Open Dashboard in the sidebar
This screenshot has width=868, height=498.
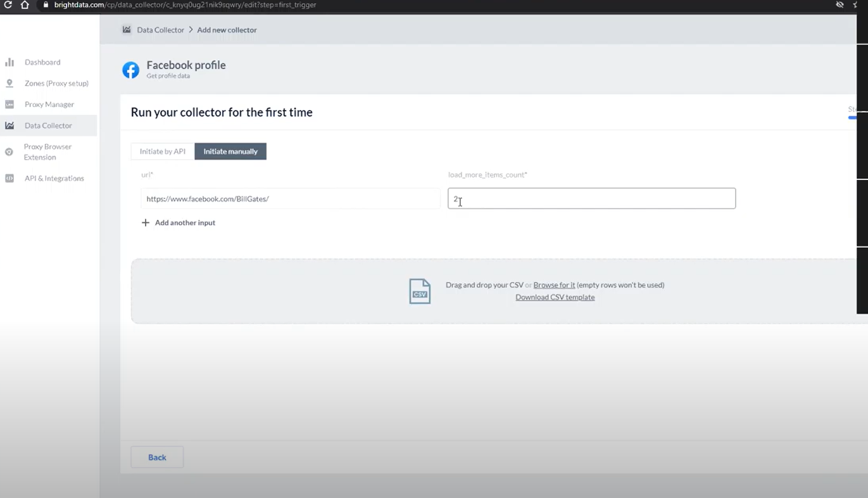point(42,62)
